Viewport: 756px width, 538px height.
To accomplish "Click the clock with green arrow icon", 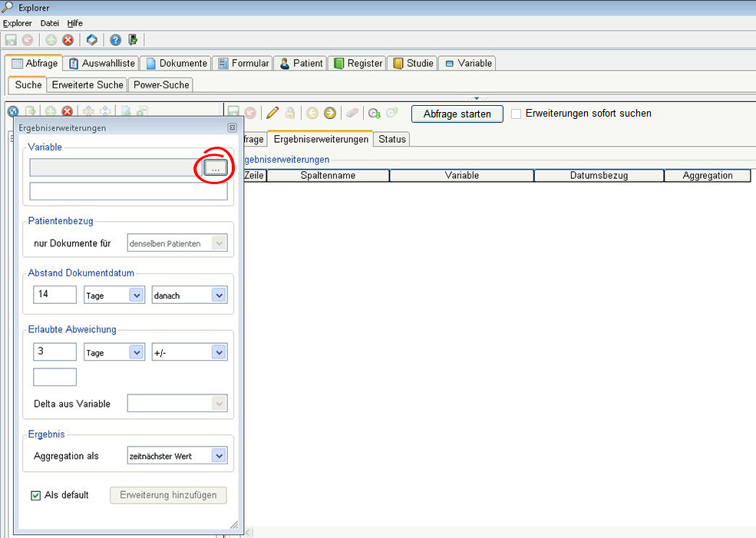I will (x=374, y=114).
